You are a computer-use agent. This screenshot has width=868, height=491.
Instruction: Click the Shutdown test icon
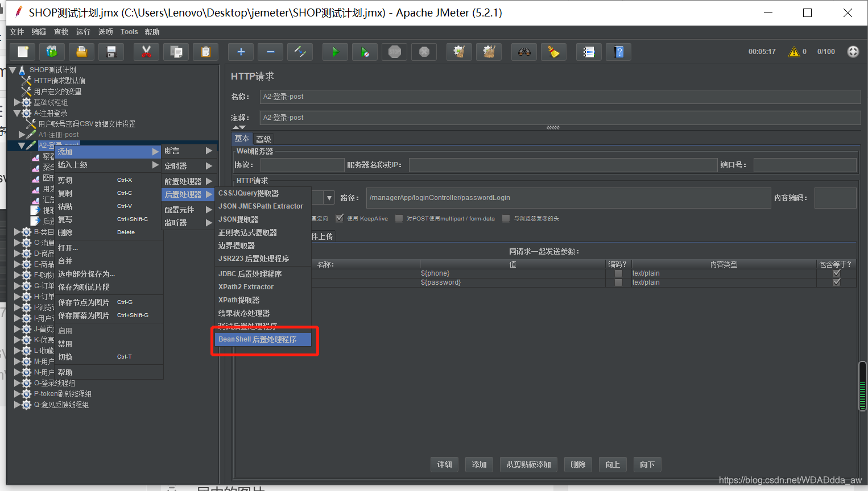point(424,52)
